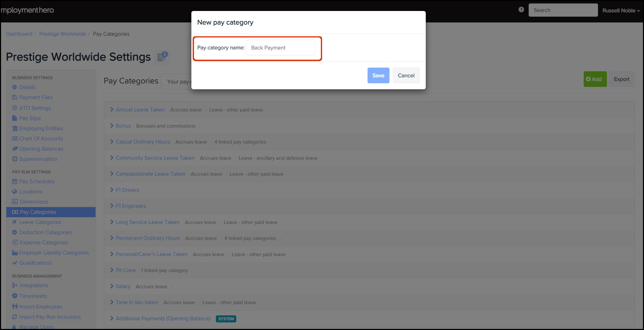The width and height of the screenshot is (644, 330).
Task: Click the help question mark icon
Action: coord(521,10)
